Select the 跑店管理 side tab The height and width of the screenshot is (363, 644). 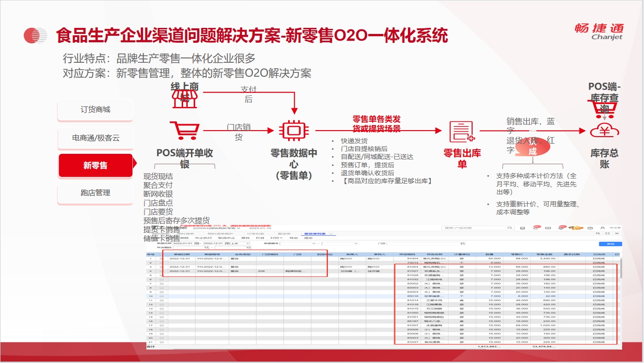pos(95,193)
